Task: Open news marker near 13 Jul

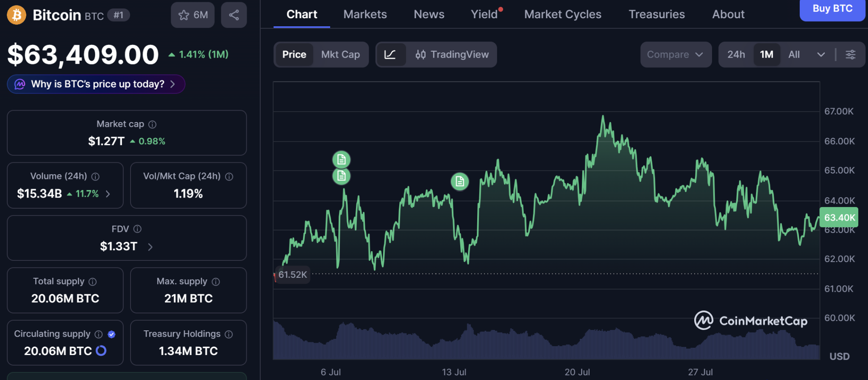Action: (x=459, y=182)
